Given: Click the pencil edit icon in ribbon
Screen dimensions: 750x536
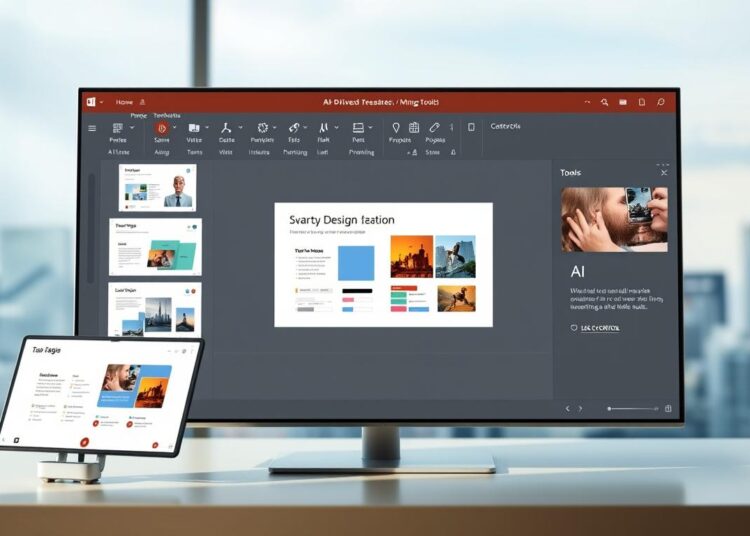Looking at the screenshot, I should click(x=434, y=128).
